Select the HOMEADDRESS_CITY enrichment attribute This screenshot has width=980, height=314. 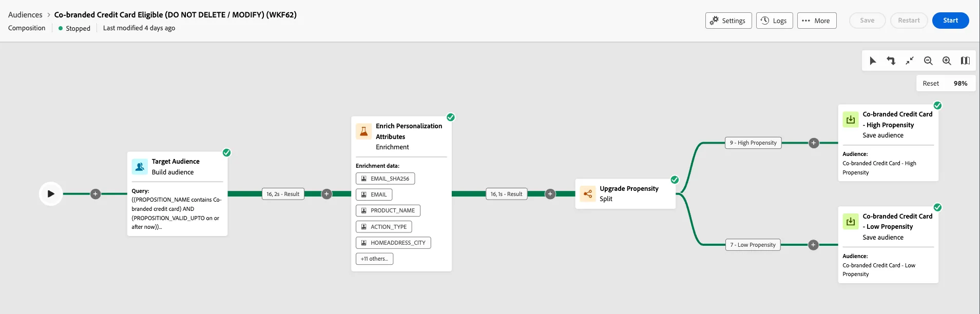393,243
